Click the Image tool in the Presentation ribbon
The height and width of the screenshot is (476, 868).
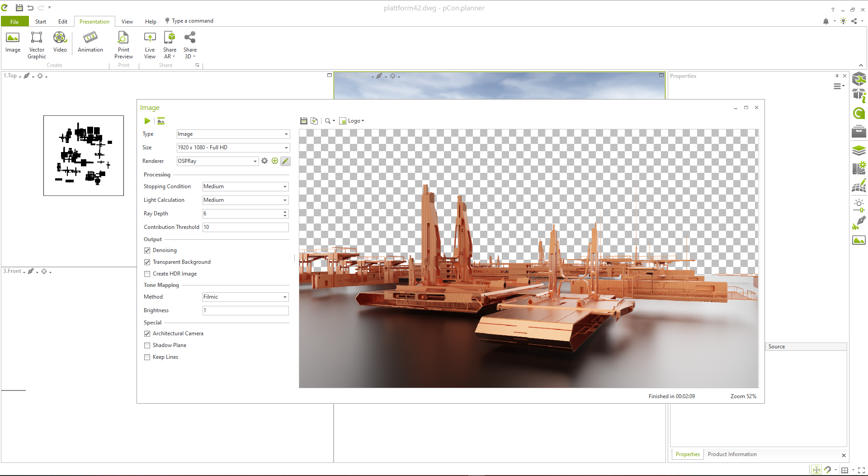13,42
